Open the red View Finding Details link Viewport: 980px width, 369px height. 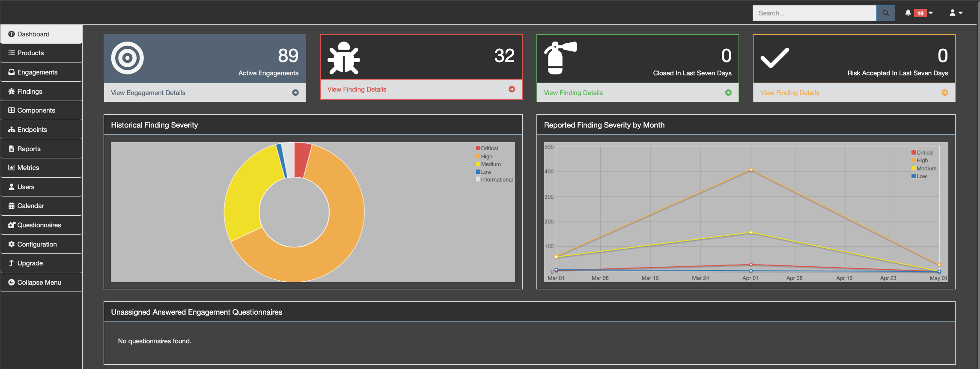(357, 89)
